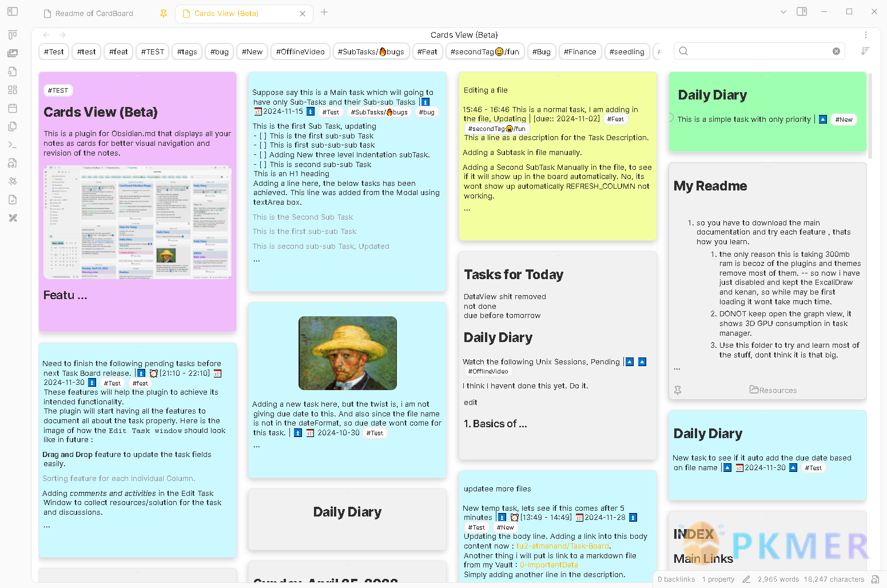The image size is (887, 588).
Task: Toggle pin on Readme of CardBoard tab
Action: (x=164, y=14)
